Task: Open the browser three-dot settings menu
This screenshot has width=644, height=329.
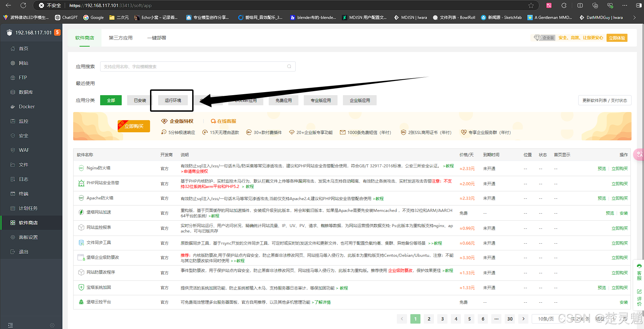Action: coord(625,5)
